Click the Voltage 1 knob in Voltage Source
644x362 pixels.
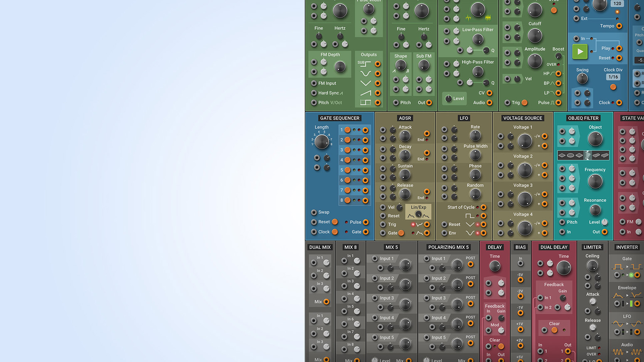[x=525, y=141]
